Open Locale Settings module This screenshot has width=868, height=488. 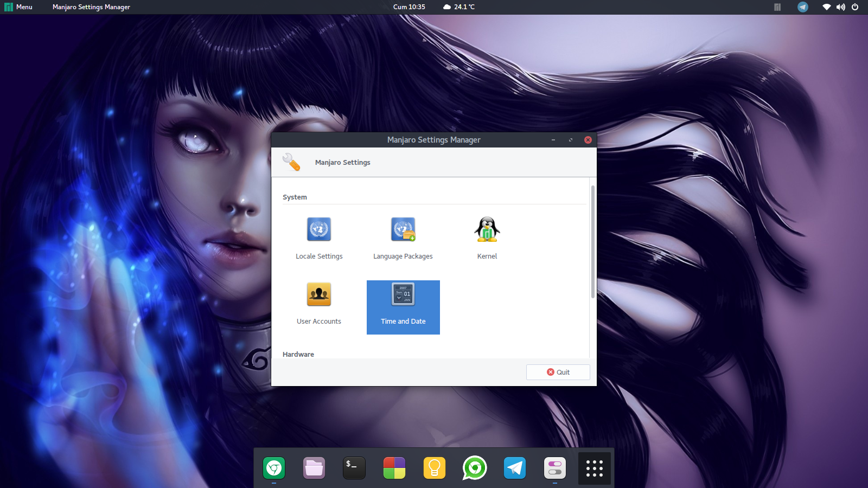tap(319, 237)
